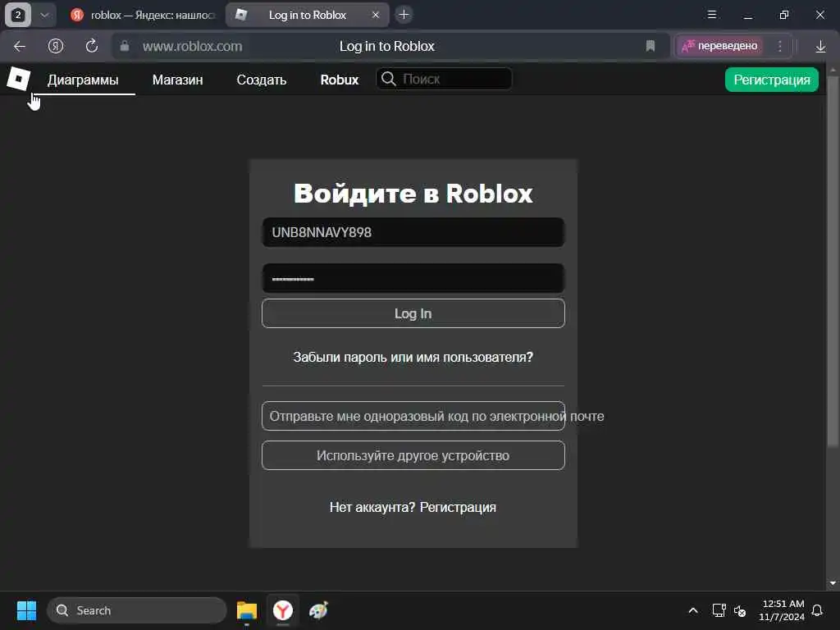Expand the tab group dropdown chevron
Viewport: 840px width, 630px height.
(x=45, y=15)
